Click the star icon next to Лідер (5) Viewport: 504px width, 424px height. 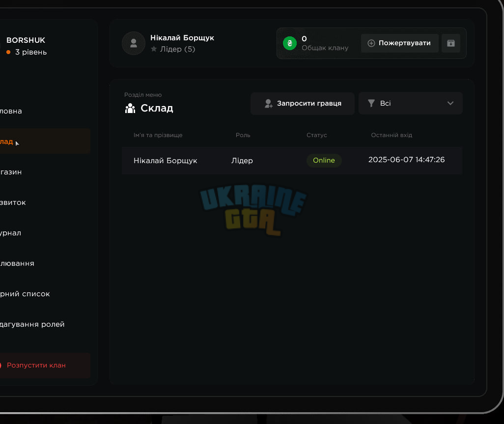click(x=154, y=49)
